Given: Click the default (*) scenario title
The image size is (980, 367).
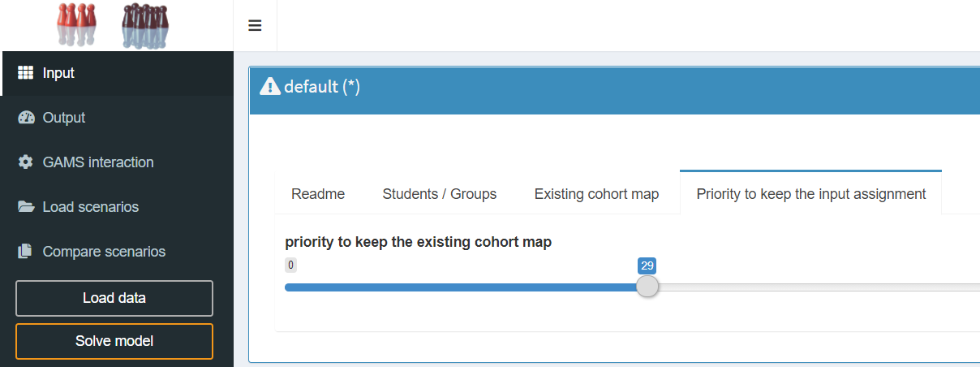Looking at the screenshot, I should tap(322, 86).
